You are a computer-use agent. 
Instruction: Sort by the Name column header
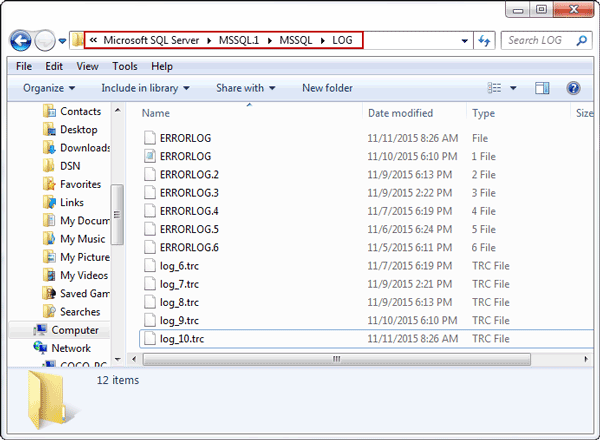tap(156, 113)
